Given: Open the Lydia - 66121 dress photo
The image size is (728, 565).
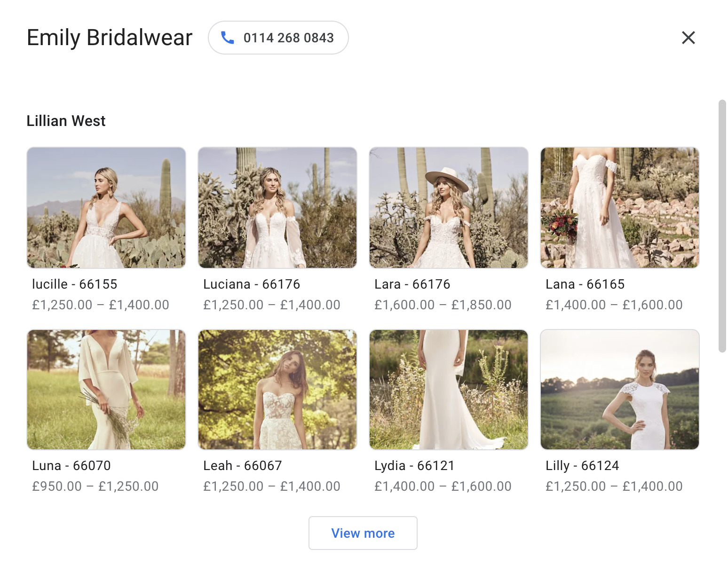Looking at the screenshot, I should click(449, 390).
